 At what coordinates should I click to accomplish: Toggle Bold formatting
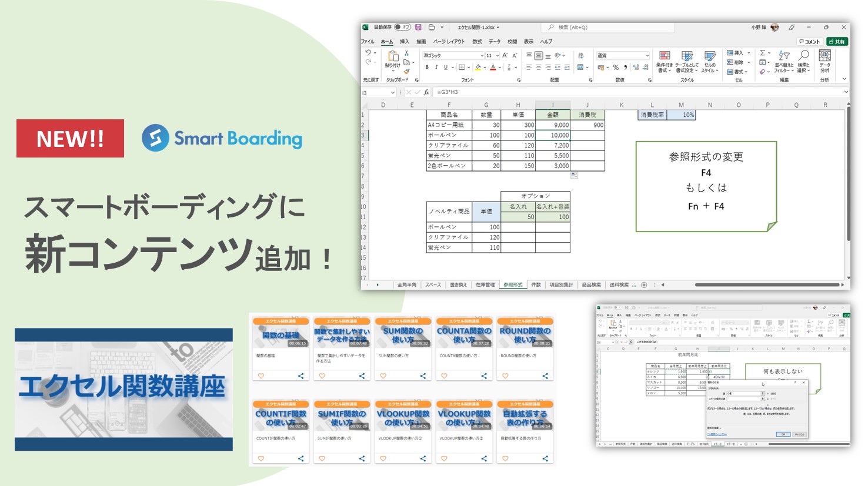tap(427, 68)
